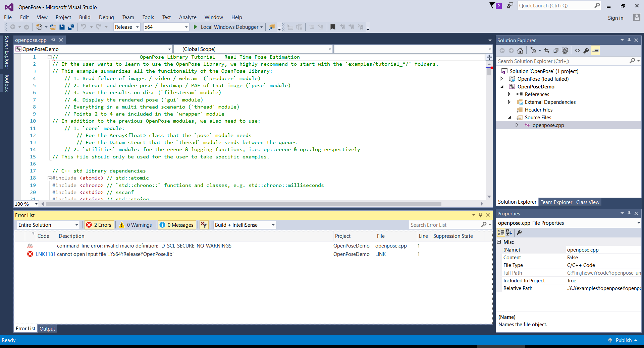
Task: Click the editor scroll-down arrow
Action: 489,197
